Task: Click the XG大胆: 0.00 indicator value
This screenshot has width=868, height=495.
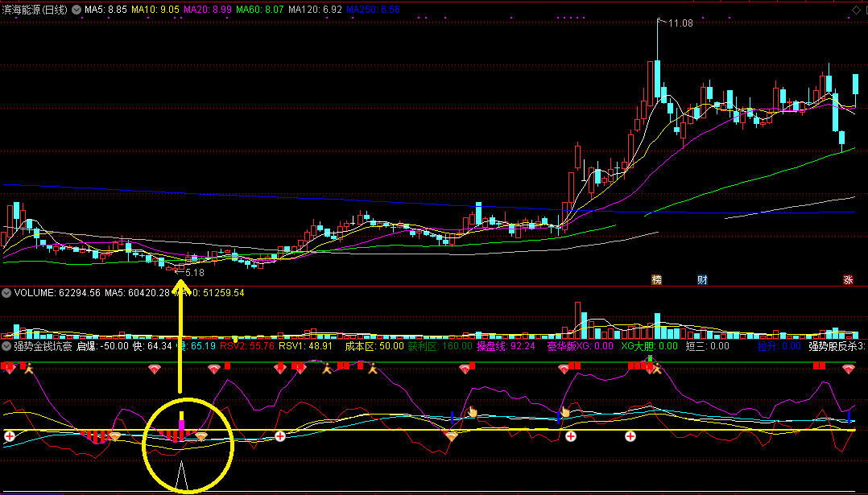Action: pos(649,347)
